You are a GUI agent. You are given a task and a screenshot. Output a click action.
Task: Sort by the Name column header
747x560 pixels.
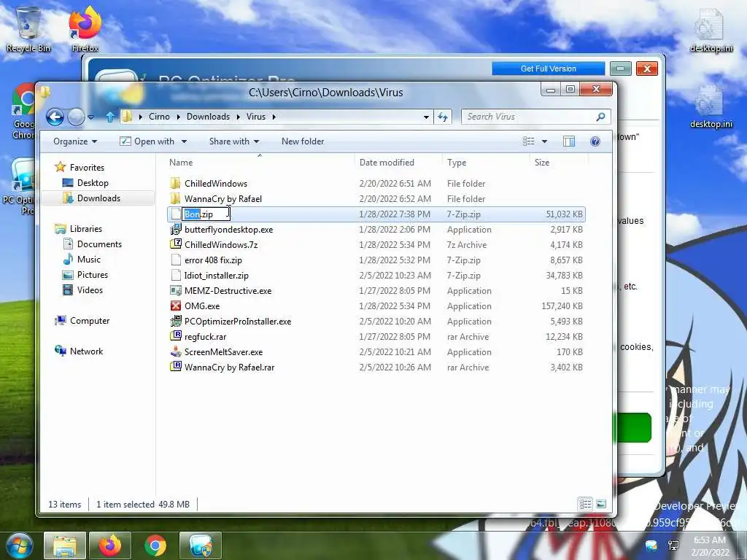coord(259,163)
